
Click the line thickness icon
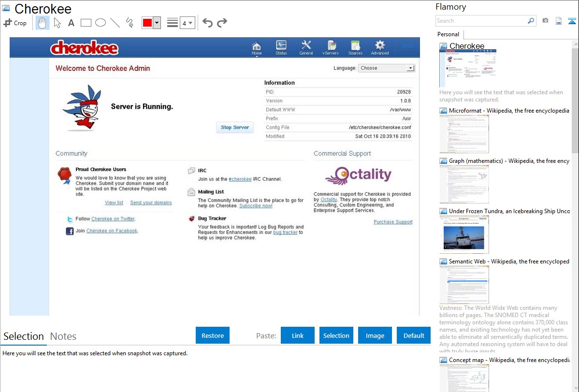[x=173, y=23]
